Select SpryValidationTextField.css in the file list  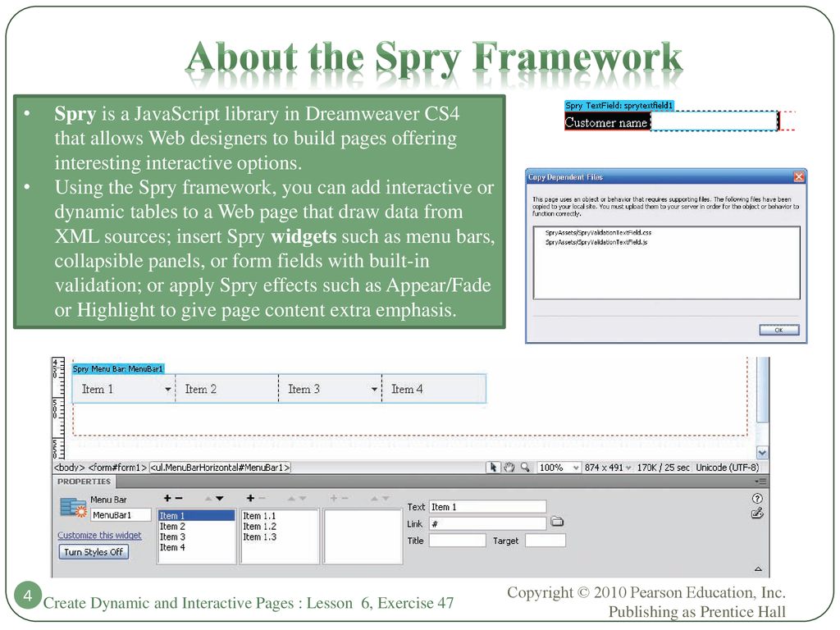pyautogui.click(x=598, y=232)
